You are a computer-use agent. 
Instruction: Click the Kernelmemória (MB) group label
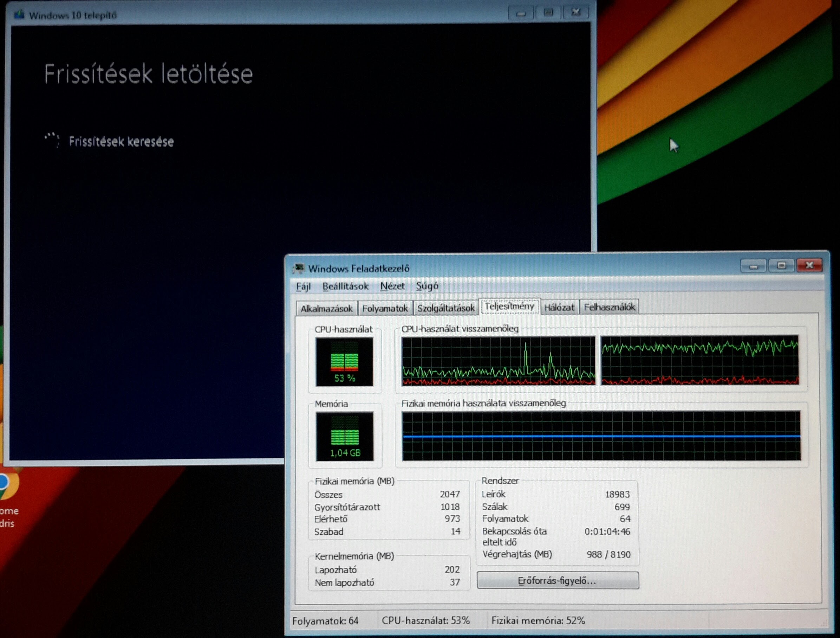354,556
